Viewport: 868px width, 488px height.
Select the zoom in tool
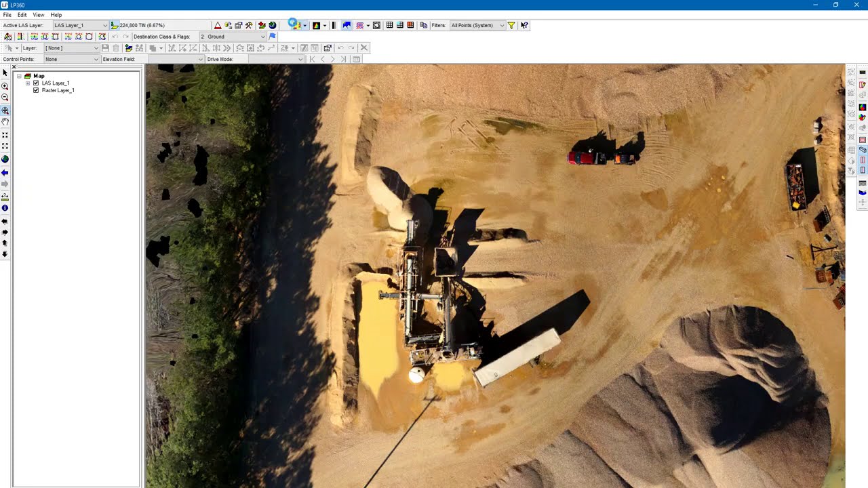coord(5,86)
